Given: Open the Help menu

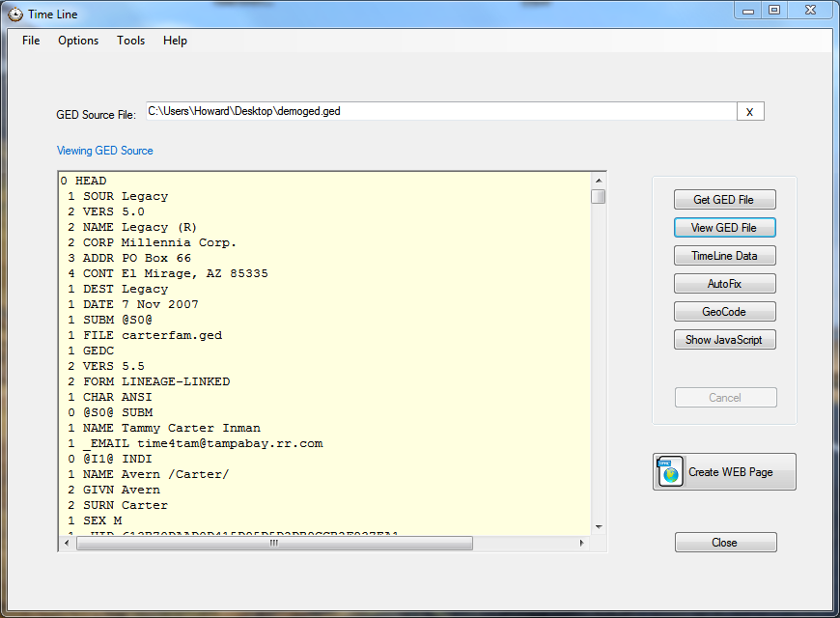Looking at the screenshot, I should (175, 41).
